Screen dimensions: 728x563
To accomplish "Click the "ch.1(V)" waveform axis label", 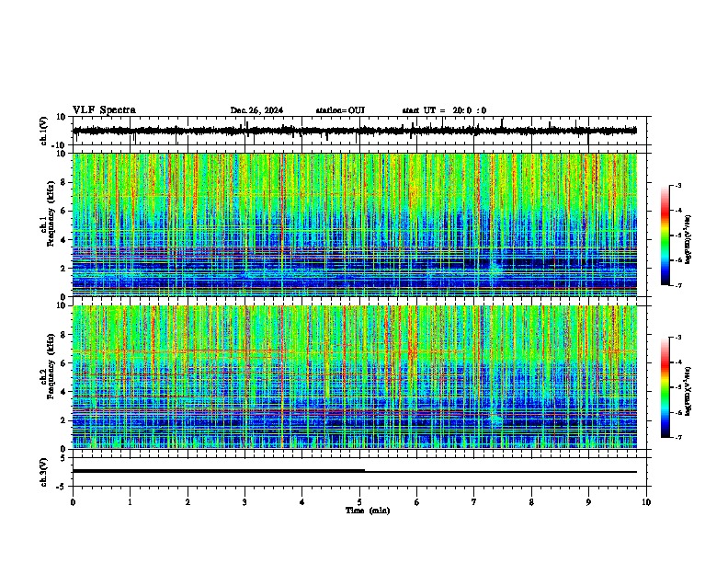I will click(43, 131).
